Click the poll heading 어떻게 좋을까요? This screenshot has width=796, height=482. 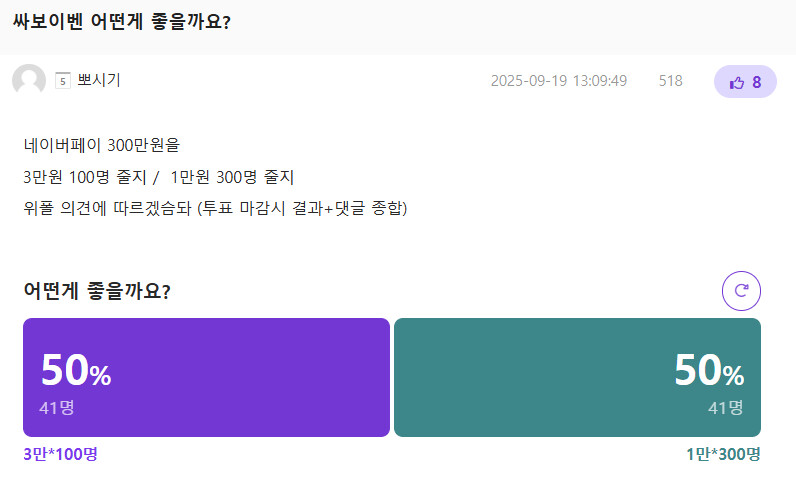point(96,291)
